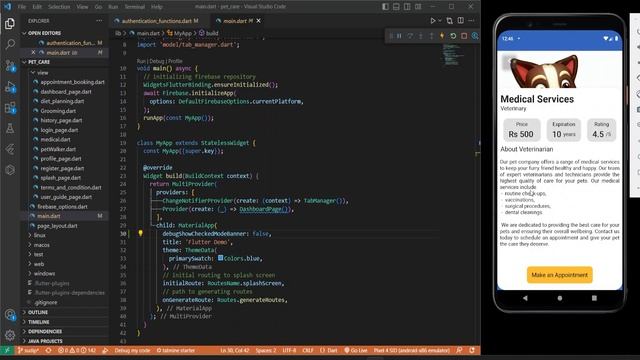Click the Debug CodeLens above main()
Viewport: 640px width, 360px height.
[x=157, y=61]
